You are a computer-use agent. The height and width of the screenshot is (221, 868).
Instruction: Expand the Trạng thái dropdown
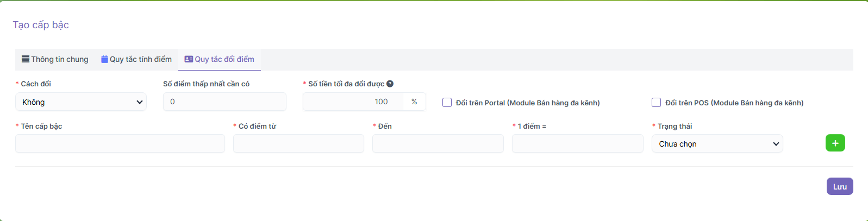[x=717, y=144]
